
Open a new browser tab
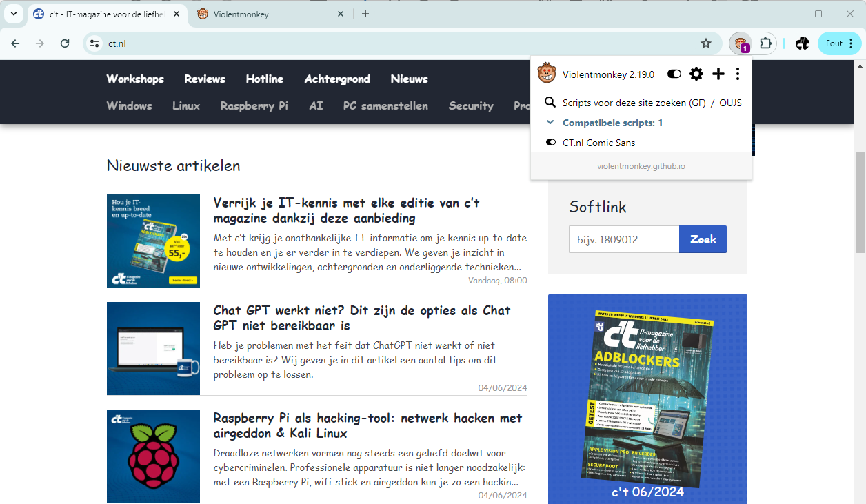click(365, 14)
